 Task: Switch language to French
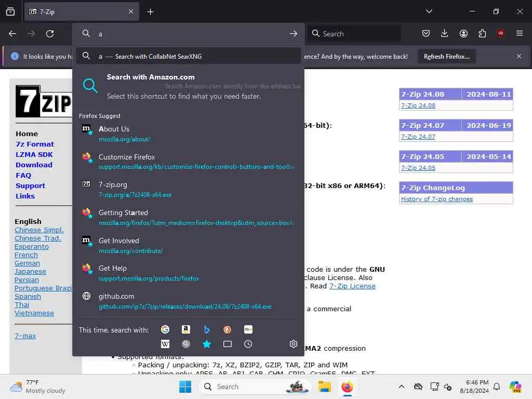(26, 255)
